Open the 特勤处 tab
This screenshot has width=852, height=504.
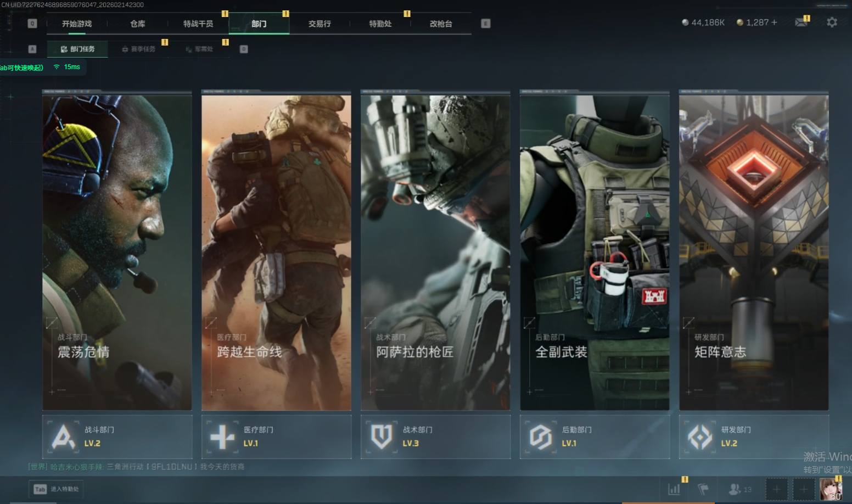380,24
